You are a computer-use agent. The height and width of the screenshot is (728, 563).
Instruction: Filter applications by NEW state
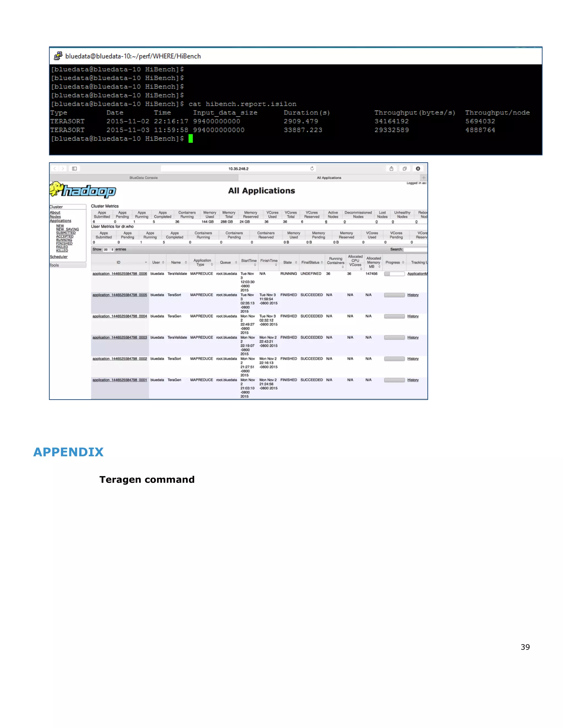(60, 226)
